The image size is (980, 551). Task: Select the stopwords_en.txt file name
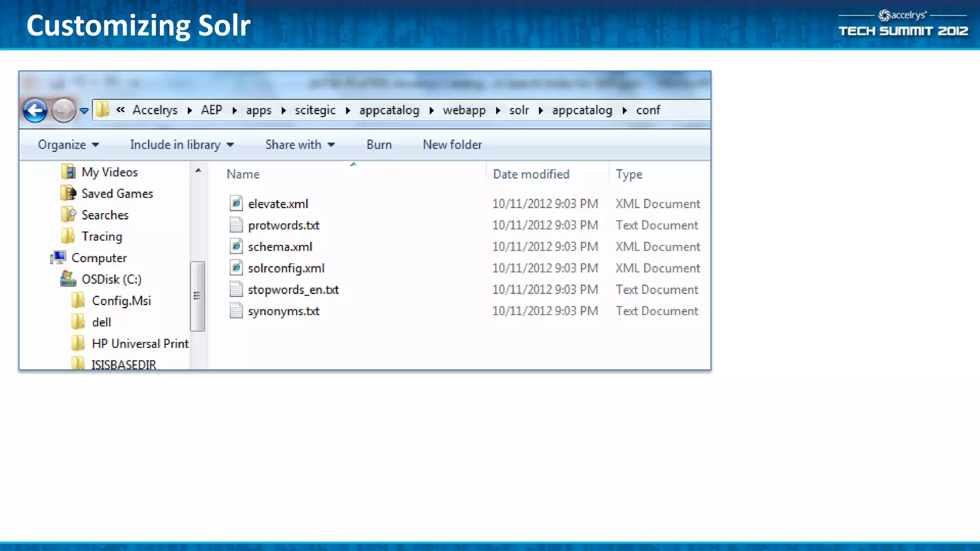point(293,290)
